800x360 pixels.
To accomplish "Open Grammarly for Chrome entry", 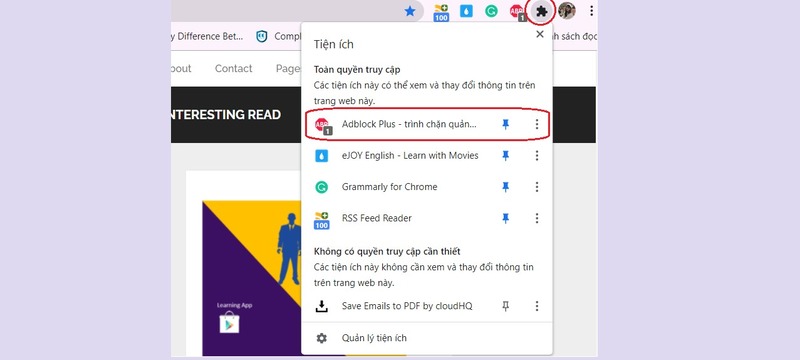I will tap(389, 187).
